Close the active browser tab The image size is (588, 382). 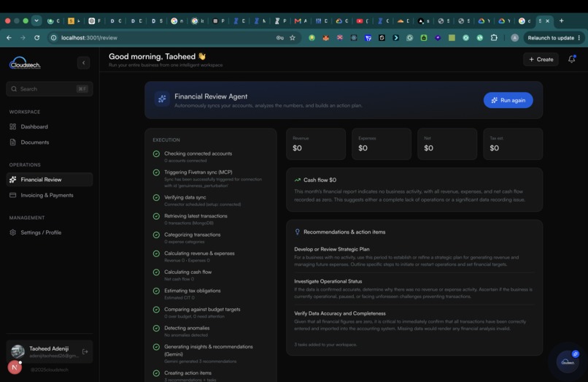pyautogui.click(x=547, y=21)
